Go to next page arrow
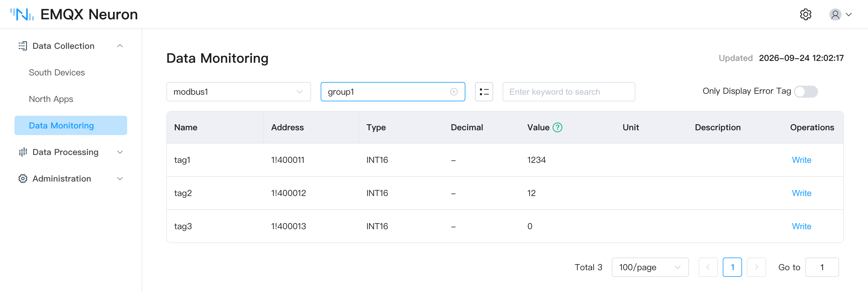The height and width of the screenshot is (291, 868). [x=756, y=267]
